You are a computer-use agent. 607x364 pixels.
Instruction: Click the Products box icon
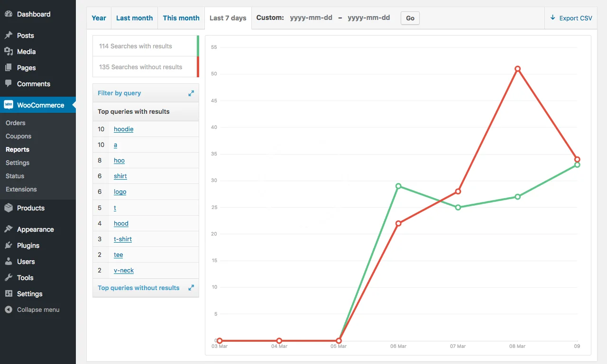[9, 208]
